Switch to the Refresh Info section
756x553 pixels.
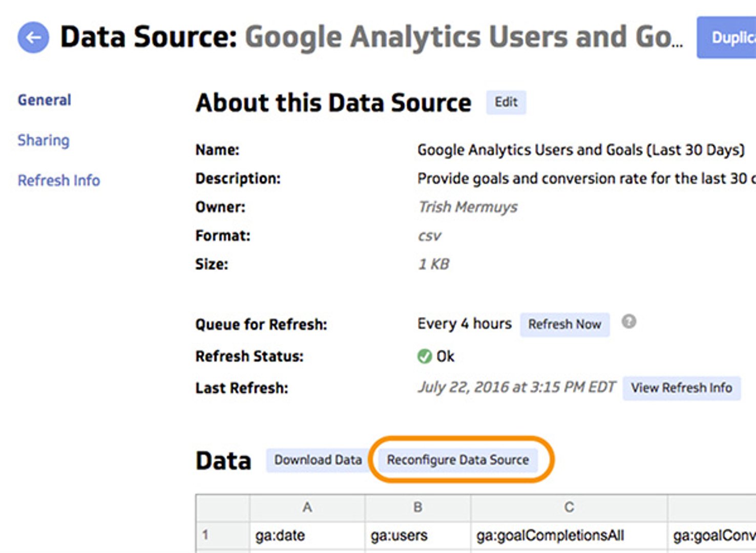coord(58,180)
